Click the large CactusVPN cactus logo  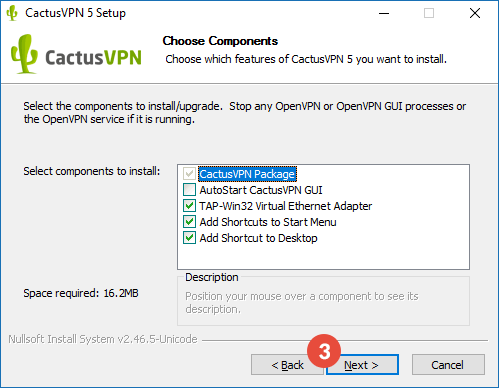click(24, 54)
